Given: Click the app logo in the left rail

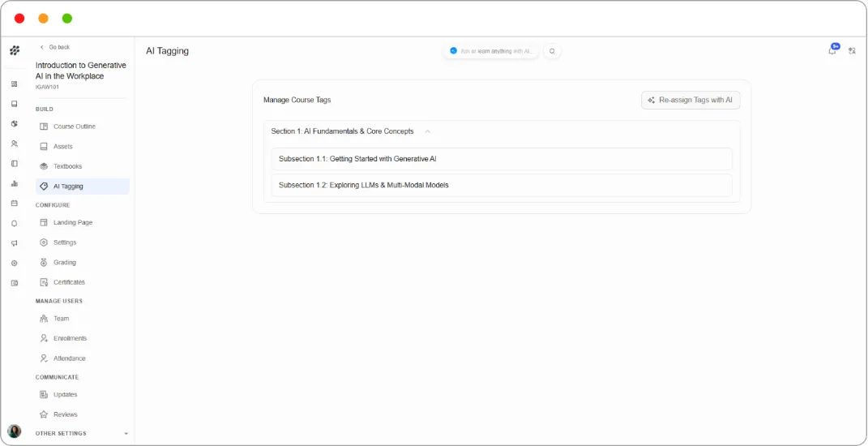Looking at the screenshot, I should pos(15,50).
